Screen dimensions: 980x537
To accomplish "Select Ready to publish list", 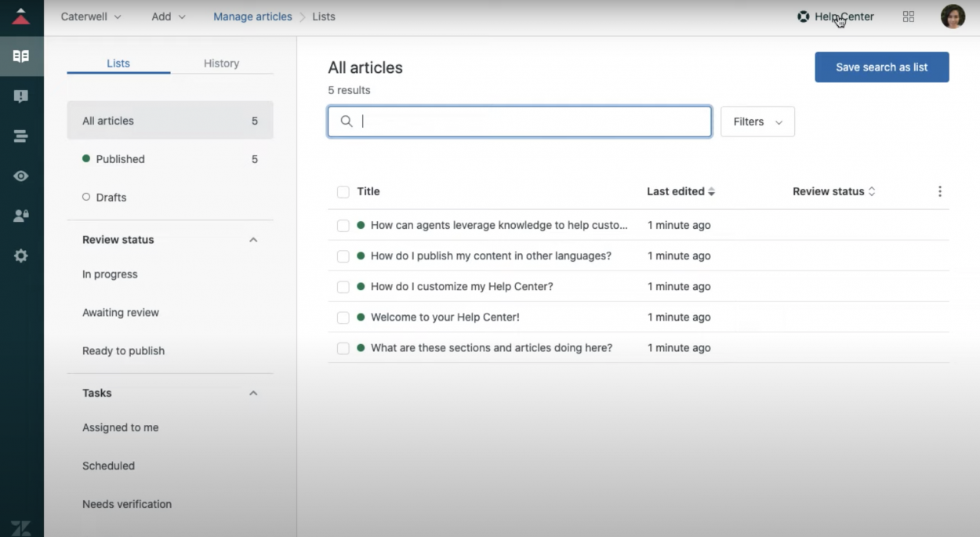I will tap(123, 351).
